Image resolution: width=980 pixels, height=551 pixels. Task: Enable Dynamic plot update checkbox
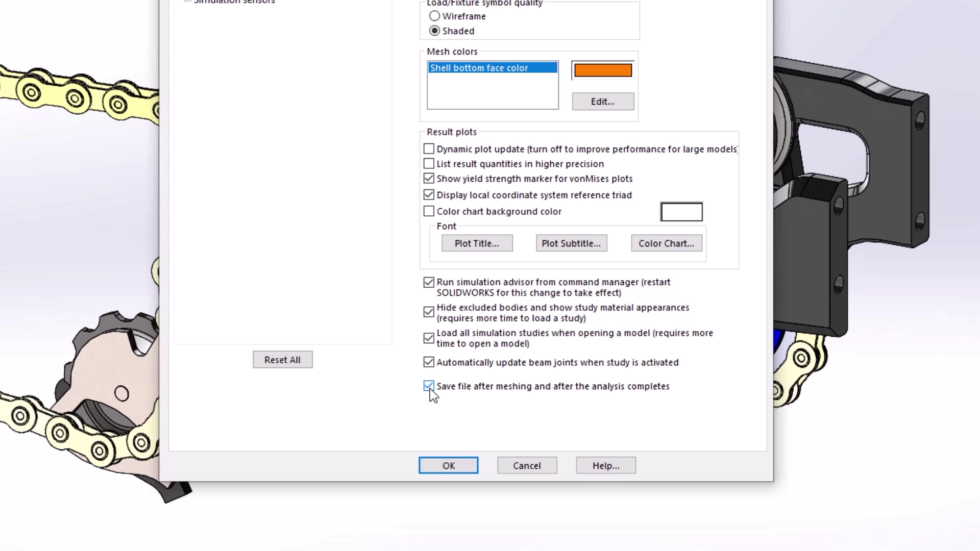tap(428, 148)
